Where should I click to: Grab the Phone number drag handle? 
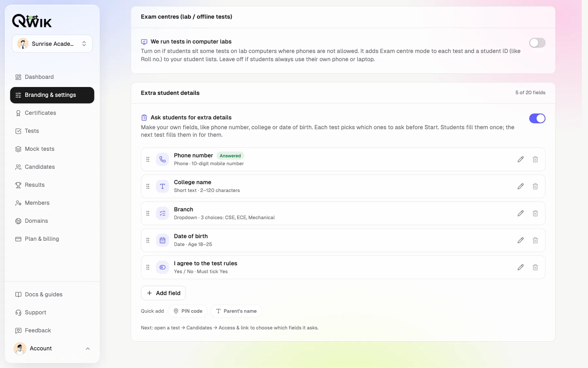coord(148,159)
